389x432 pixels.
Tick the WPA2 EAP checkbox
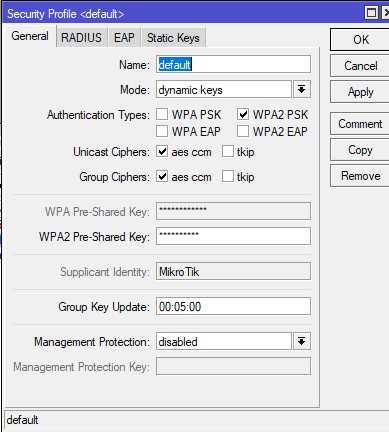pyautogui.click(x=243, y=131)
